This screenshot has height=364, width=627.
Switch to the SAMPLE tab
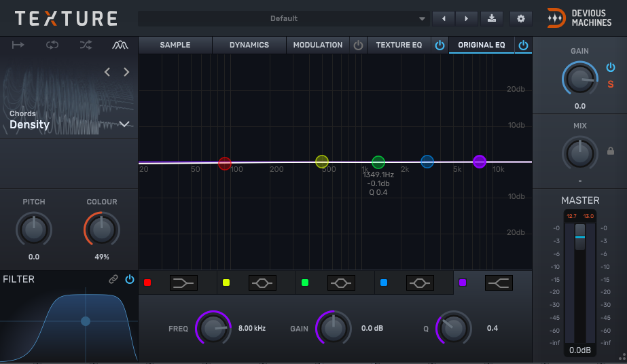coord(175,45)
